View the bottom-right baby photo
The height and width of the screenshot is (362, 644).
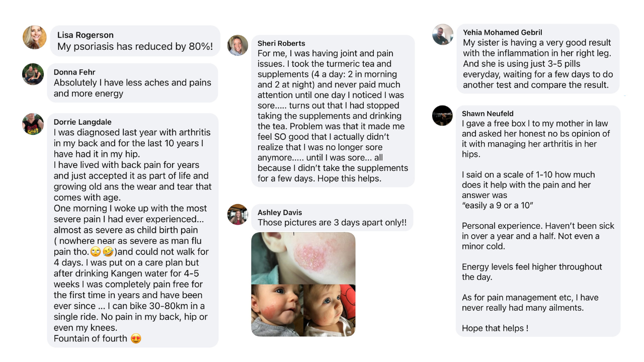(x=330, y=310)
